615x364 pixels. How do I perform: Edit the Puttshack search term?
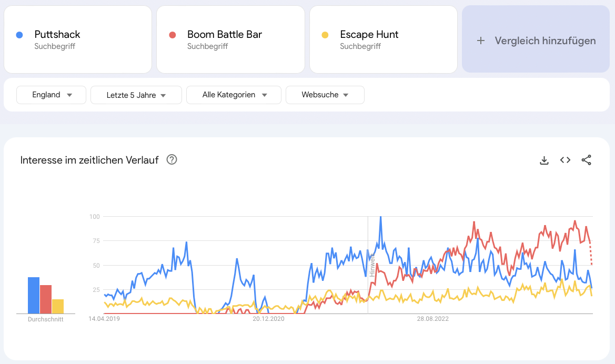pyautogui.click(x=57, y=35)
